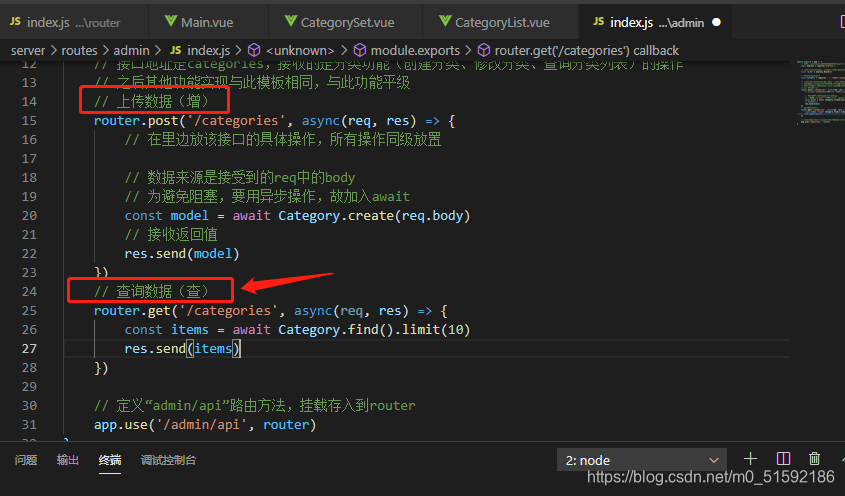The width and height of the screenshot is (845, 496).
Task: Click JS icon on index.js admin tab
Action: pos(598,21)
